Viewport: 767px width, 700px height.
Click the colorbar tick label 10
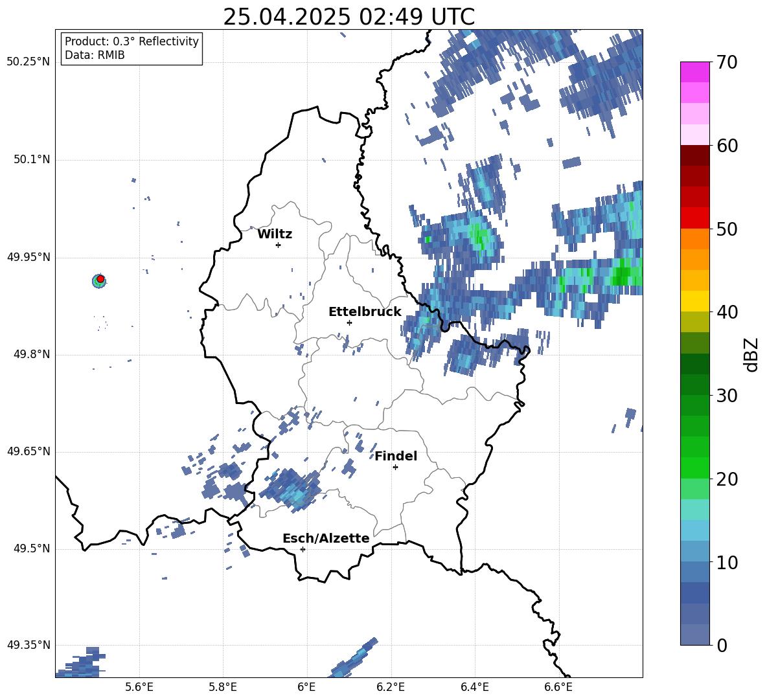click(x=727, y=563)
